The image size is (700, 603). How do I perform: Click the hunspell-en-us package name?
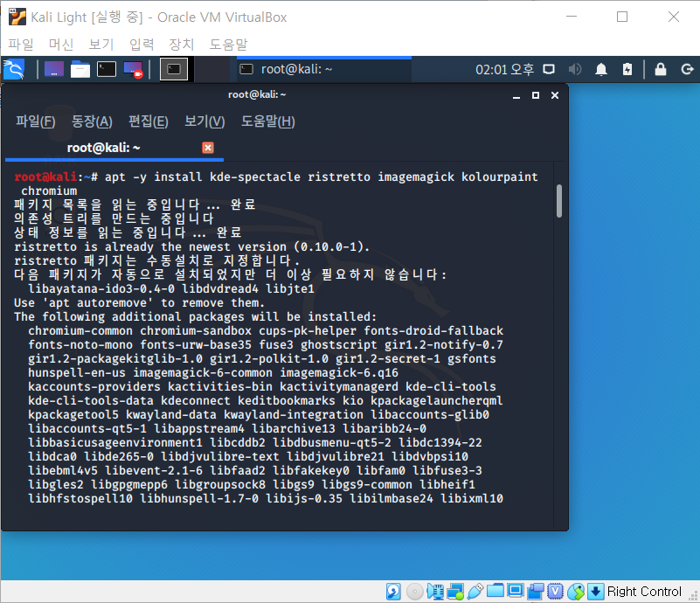77,372
